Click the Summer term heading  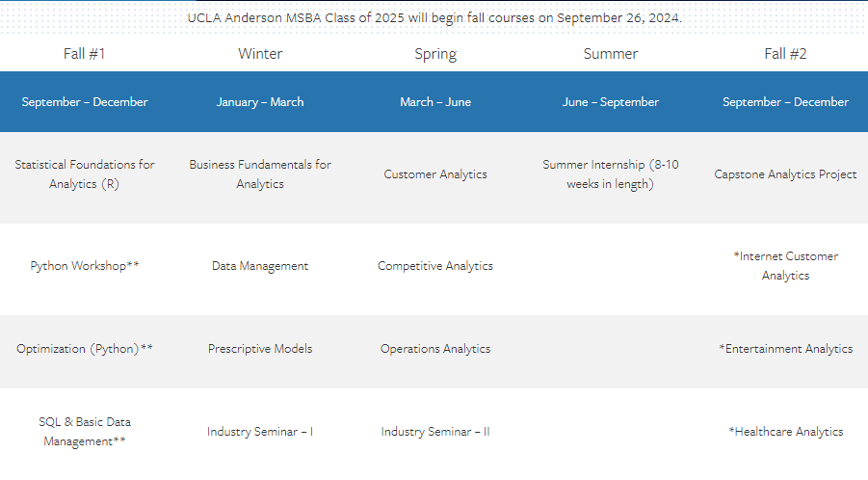click(x=611, y=54)
